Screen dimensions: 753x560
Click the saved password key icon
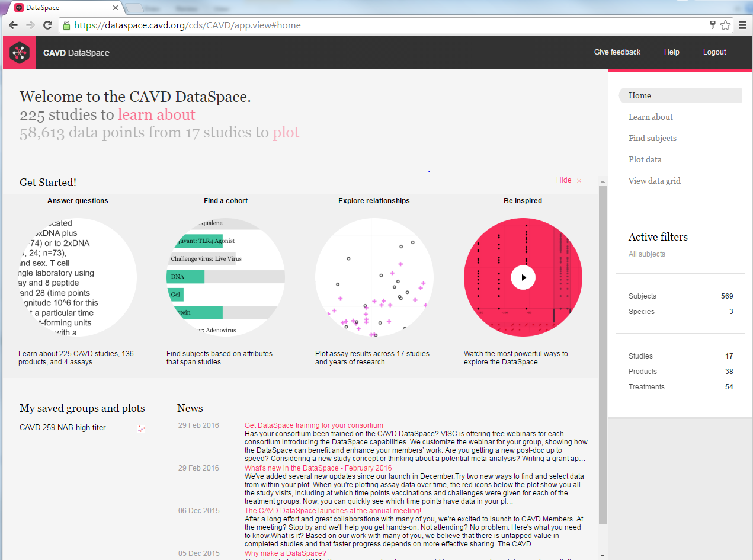click(713, 25)
